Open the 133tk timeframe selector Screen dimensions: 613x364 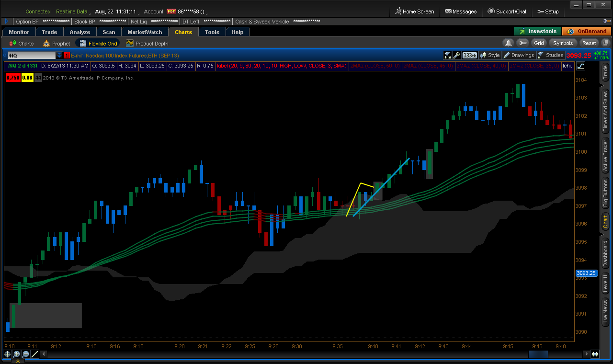pos(469,56)
